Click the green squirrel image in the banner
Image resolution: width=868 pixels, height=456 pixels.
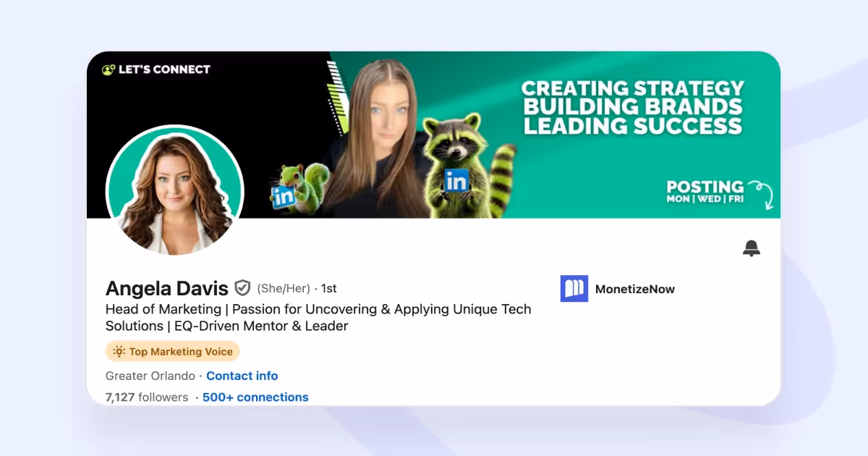(x=300, y=187)
